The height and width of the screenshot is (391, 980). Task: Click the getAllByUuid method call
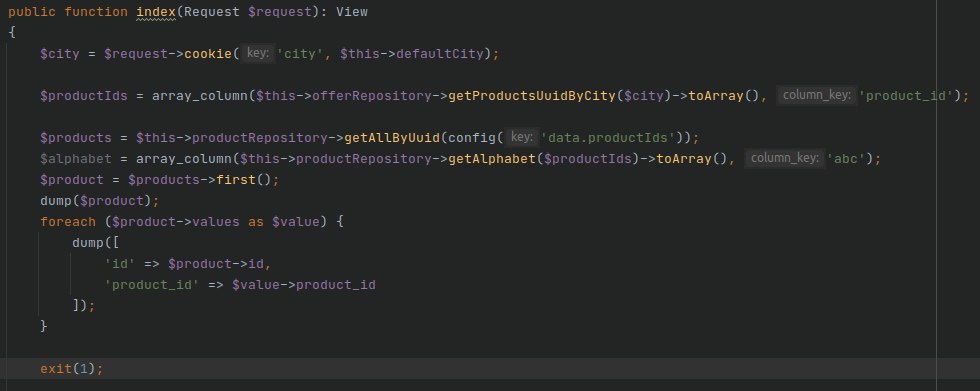[x=392, y=137]
